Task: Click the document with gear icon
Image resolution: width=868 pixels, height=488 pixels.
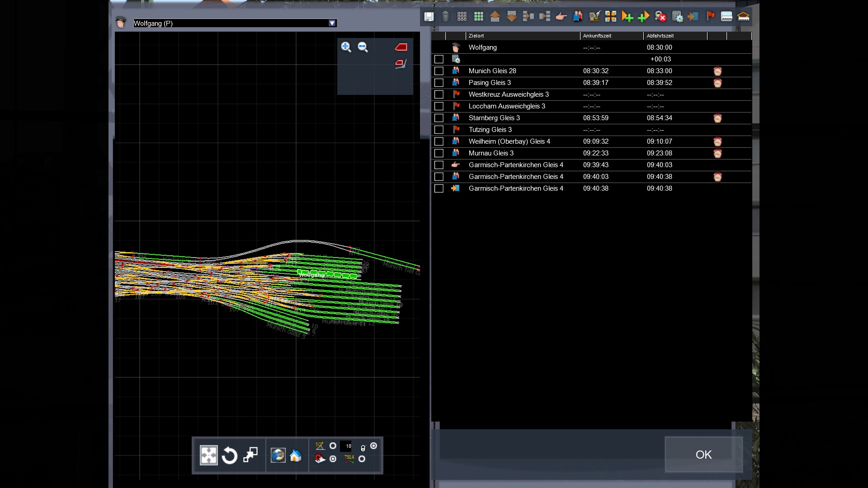Action: pos(677,17)
